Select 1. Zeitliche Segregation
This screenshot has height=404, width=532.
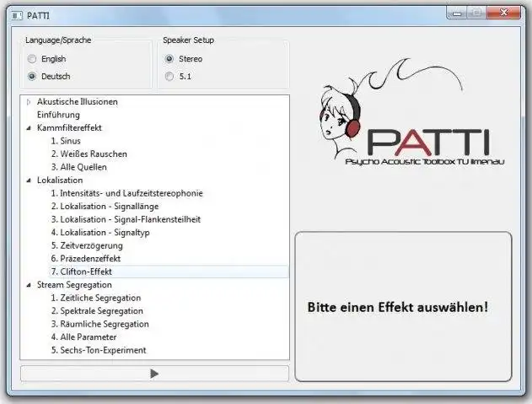(95, 298)
